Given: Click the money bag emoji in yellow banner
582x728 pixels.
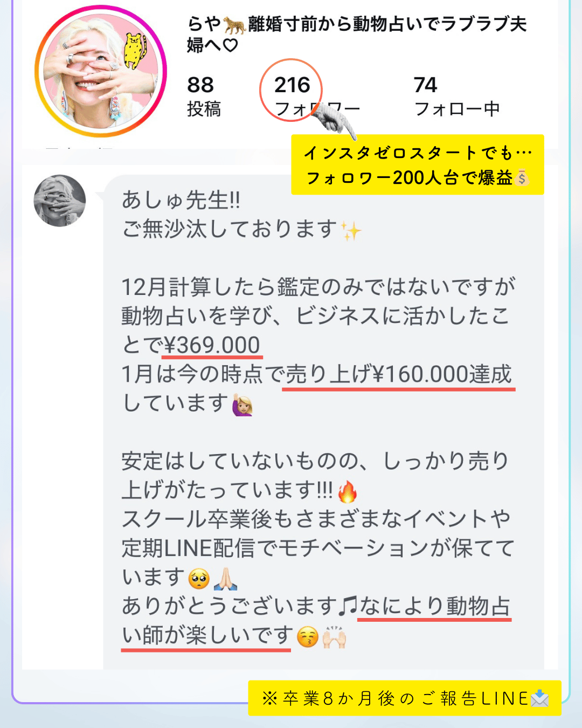Looking at the screenshot, I should pyautogui.click(x=522, y=177).
